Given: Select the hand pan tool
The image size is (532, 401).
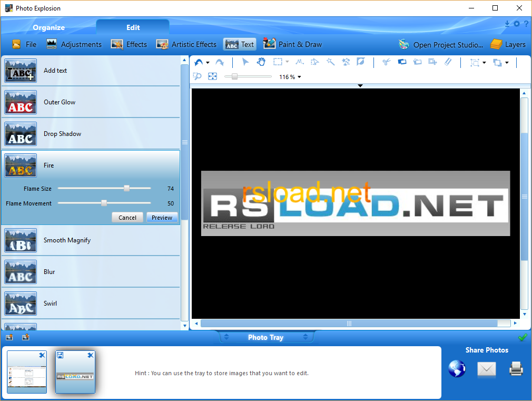Looking at the screenshot, I should click(261, 62).
